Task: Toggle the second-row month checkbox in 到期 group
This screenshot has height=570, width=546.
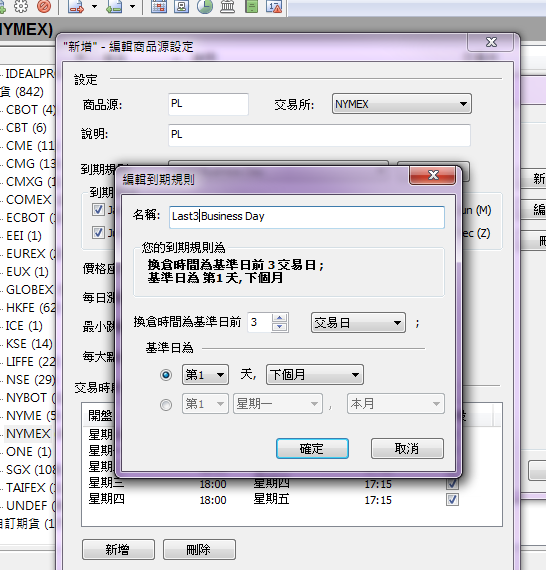Action: coord(98,232)
